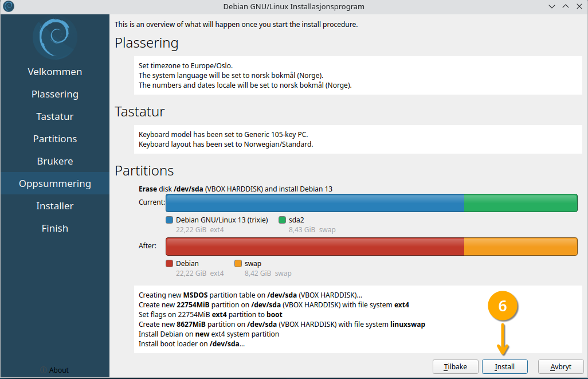
Task: Click the red Debian segment in the After bar
Action: 315,247
